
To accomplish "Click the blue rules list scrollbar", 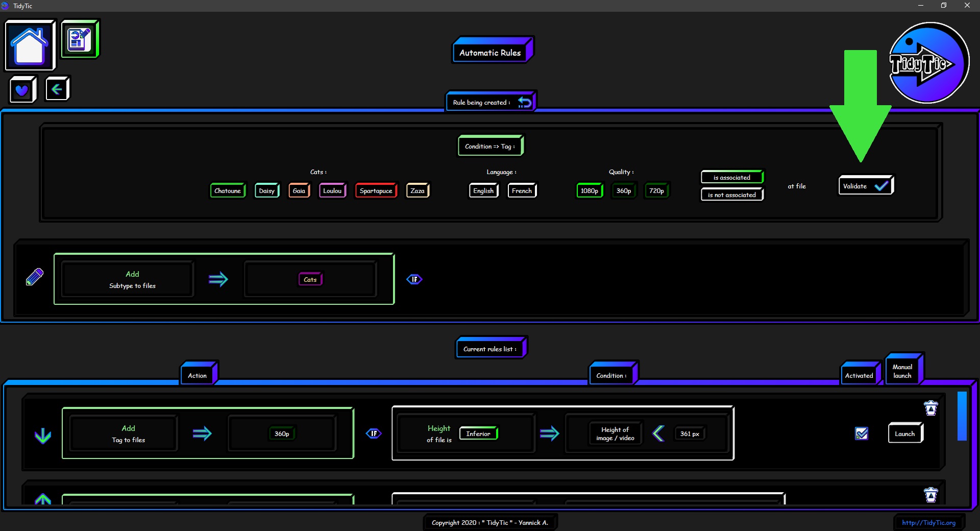I will 962,416.
